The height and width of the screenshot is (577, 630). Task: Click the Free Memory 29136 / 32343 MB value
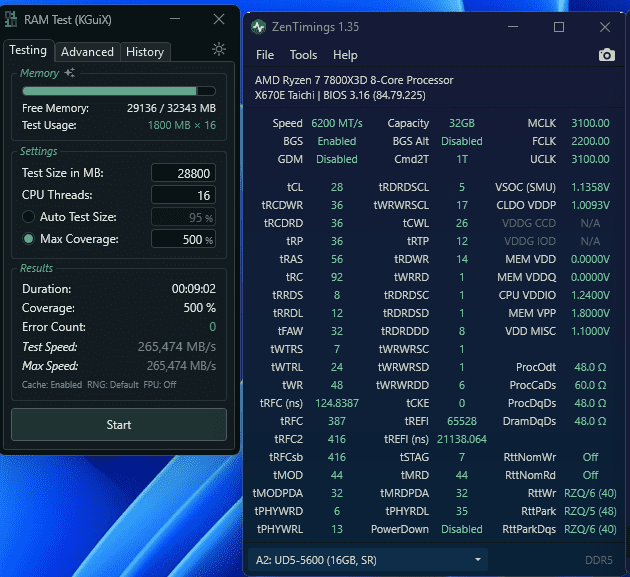tap(172, 108)
